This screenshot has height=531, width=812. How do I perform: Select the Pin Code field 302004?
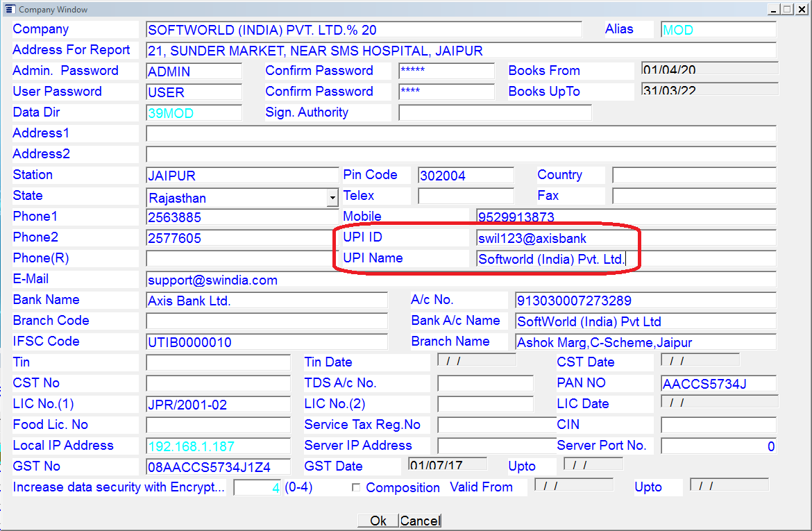pos(466,175)
